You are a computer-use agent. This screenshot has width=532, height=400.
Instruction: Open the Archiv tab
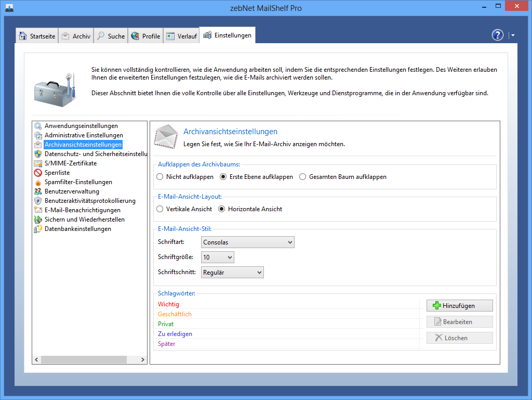[x=76, y=36]
